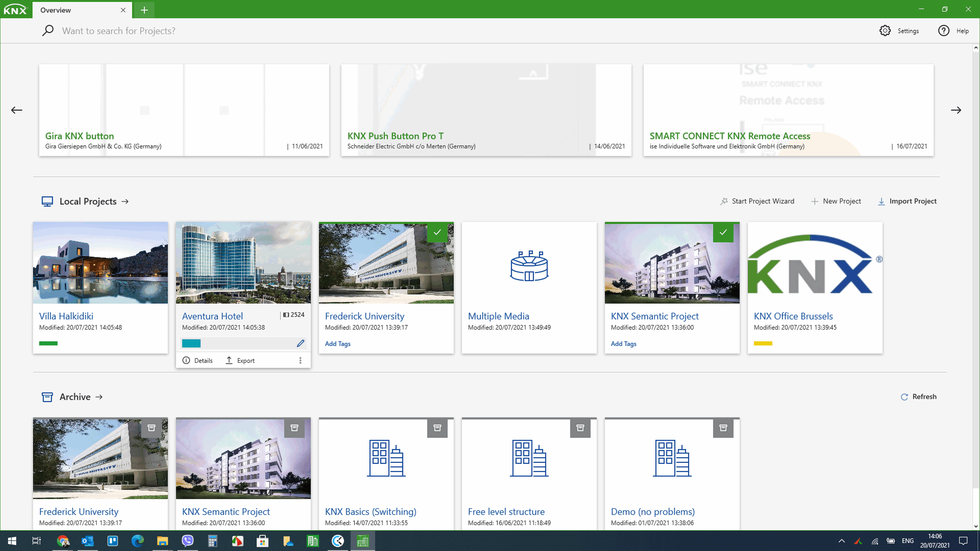Open the Villa Halkidiki project thumbnail
The height and width of the screenshot is (551, 980).
(x=101, y=263)
